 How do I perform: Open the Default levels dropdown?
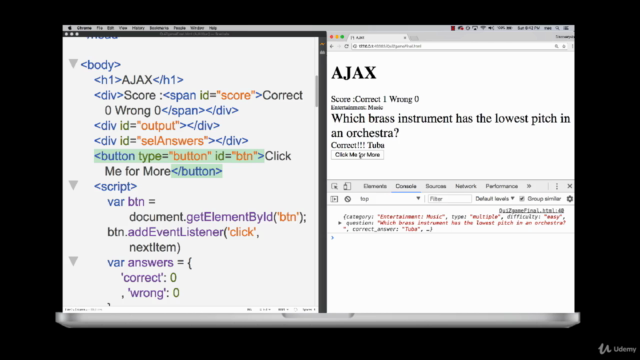pos(495,199)
